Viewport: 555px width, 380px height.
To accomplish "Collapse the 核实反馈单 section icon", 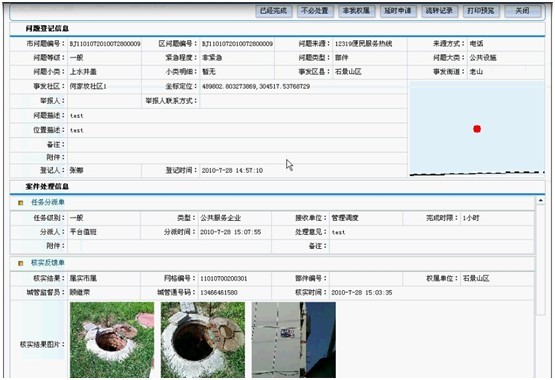I will click(21, 263).
